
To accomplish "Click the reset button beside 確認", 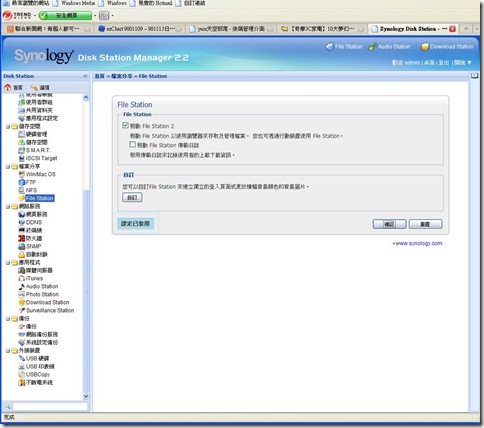I will (x=425, y=224).
